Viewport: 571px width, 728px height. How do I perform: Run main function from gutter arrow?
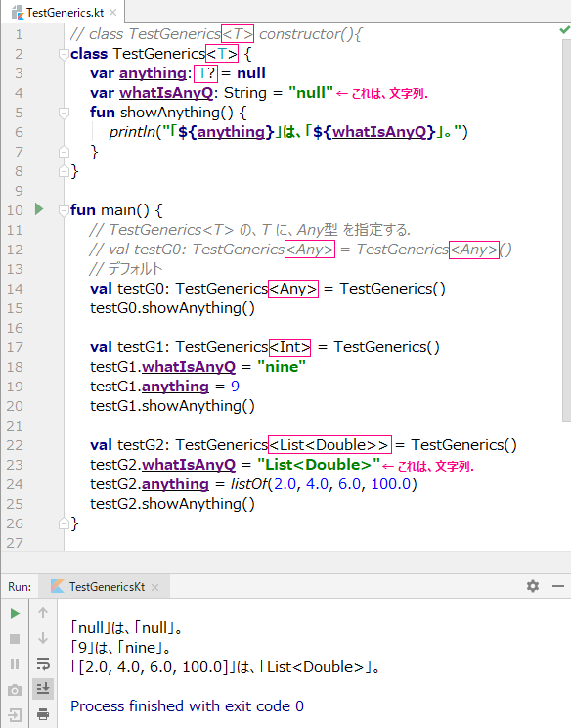click(39, 209)
